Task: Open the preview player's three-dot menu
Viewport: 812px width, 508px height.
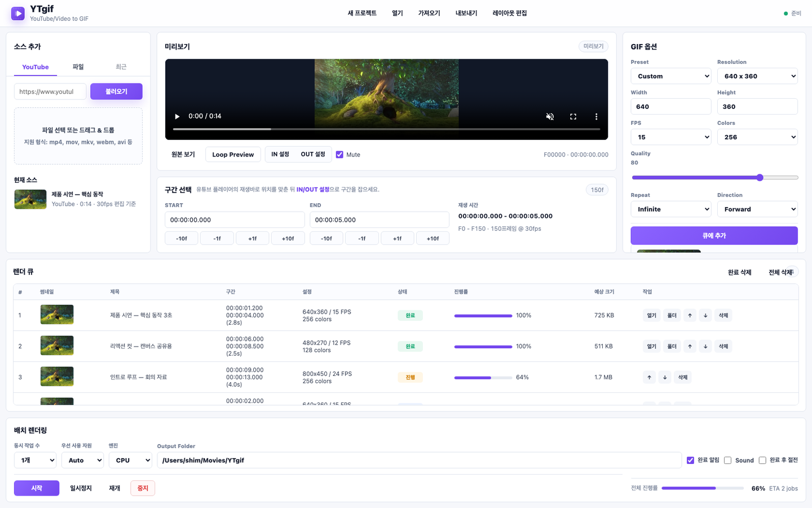Action: pyautogui.click(x=596, y=116)
